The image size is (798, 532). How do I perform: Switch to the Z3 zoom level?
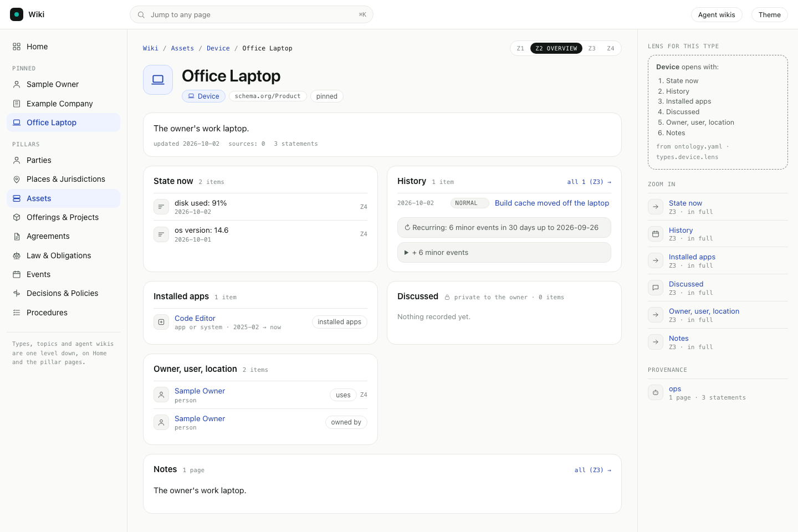click(x=592, y=48)
